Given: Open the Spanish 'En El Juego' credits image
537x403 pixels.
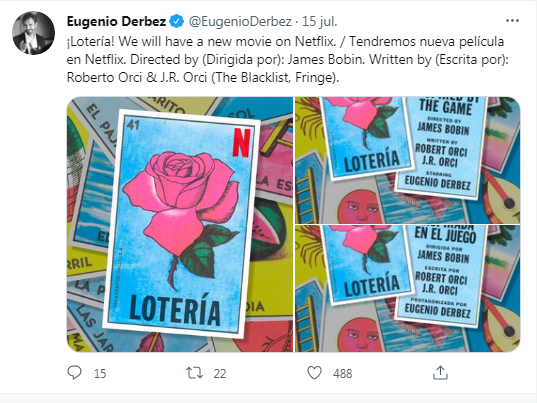Looking at the screenshot, I should click(x=408, y=289).
